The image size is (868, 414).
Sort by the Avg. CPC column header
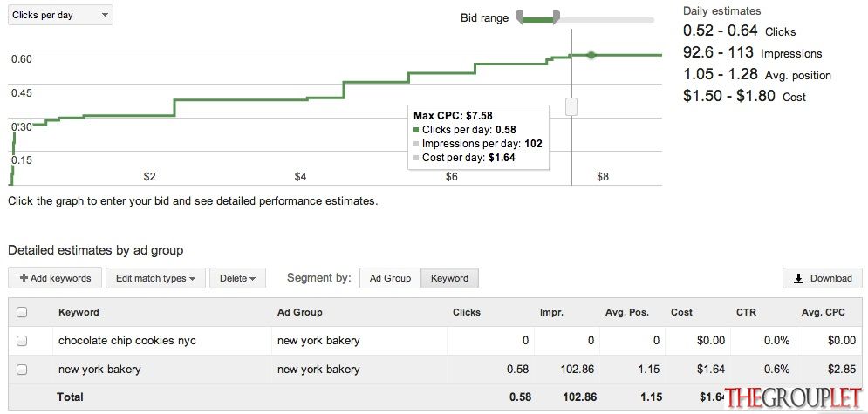pyautogui.click(x=824, y=312)
